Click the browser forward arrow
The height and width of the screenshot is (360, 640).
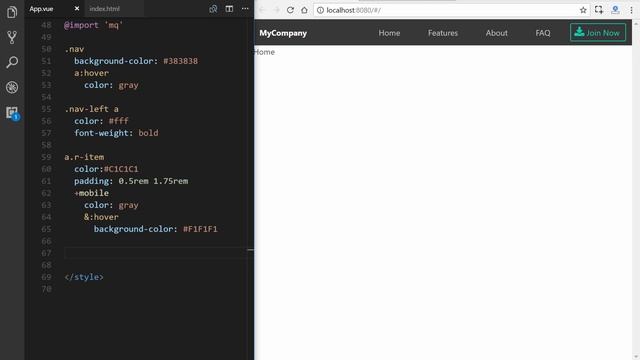click(x=276, y=10)
